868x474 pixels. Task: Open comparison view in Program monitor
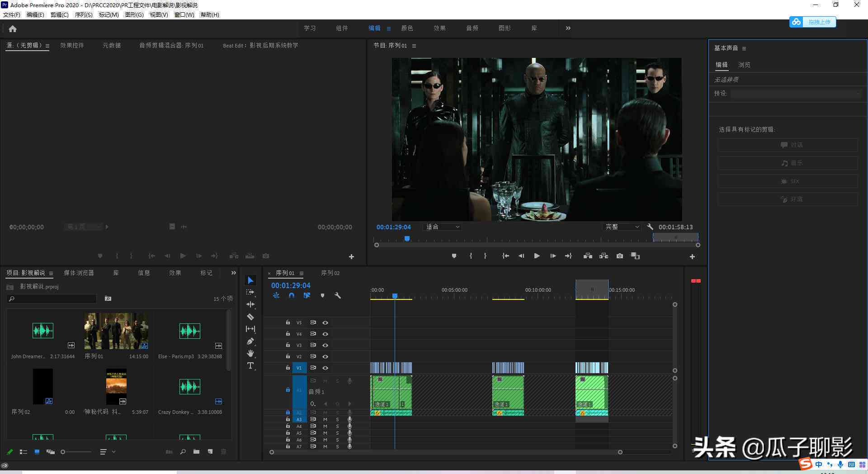pyautogui.click(x=635, y=256)
